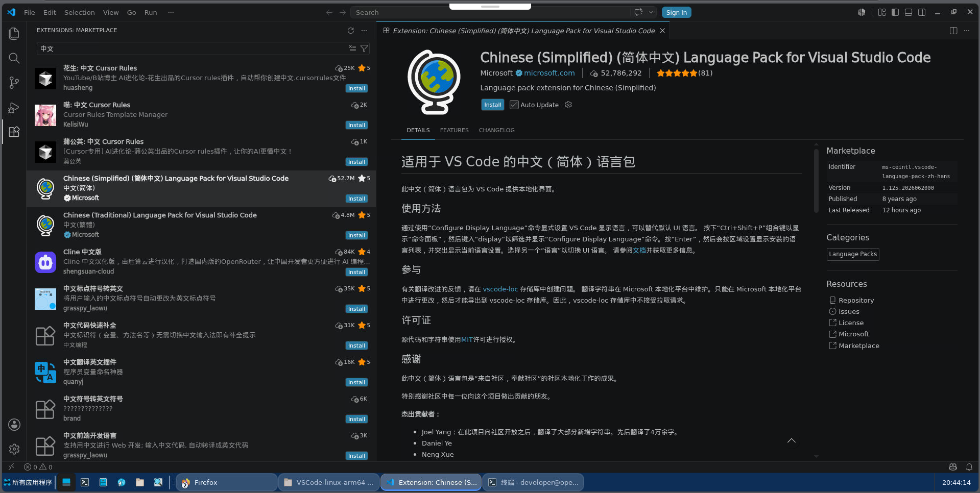Toggle the secondary side bar

(x=922, y=12)
